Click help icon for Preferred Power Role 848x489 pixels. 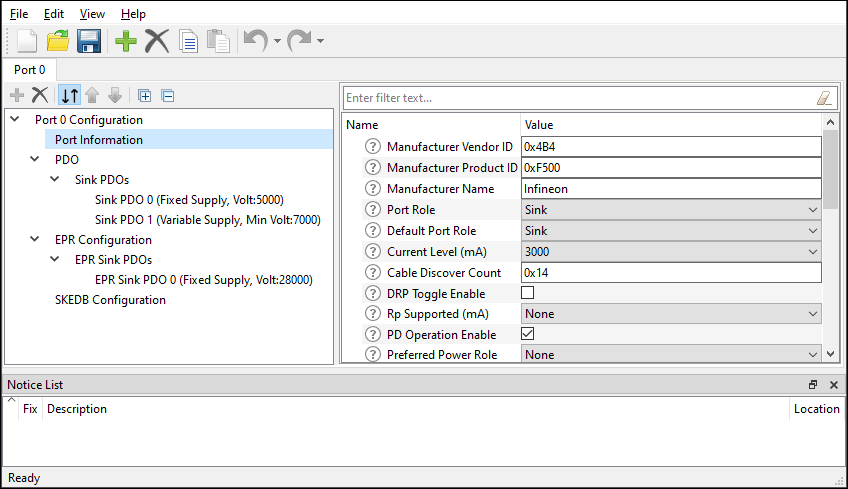(x=373, y=354)
